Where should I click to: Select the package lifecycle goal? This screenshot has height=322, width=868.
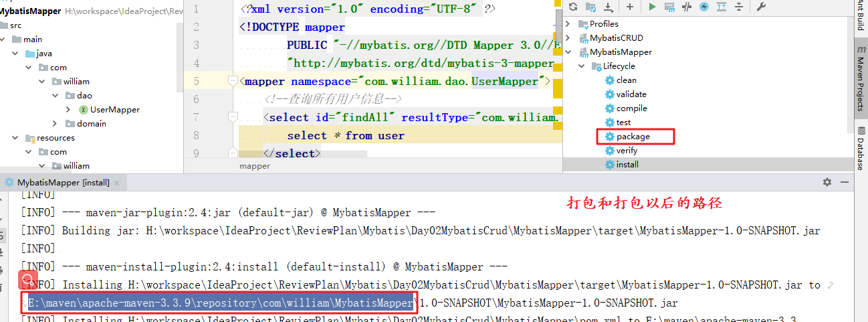[x=633, y=137]
